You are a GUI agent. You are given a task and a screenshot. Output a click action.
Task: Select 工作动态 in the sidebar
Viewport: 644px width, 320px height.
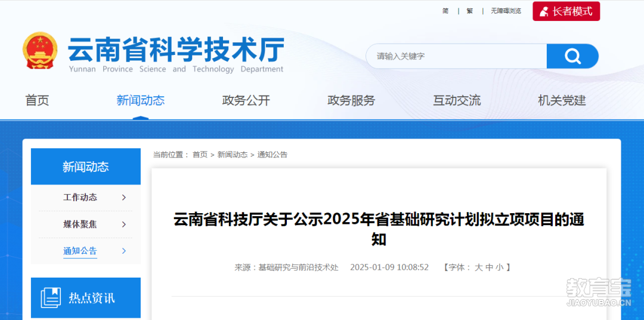(80, 198)
